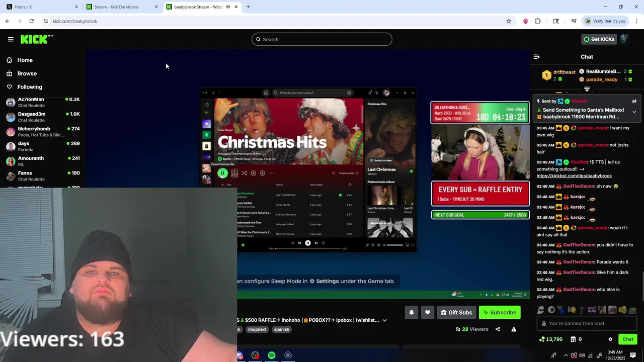
Task: Open the shield extension icon
Action: coord(525,21)
